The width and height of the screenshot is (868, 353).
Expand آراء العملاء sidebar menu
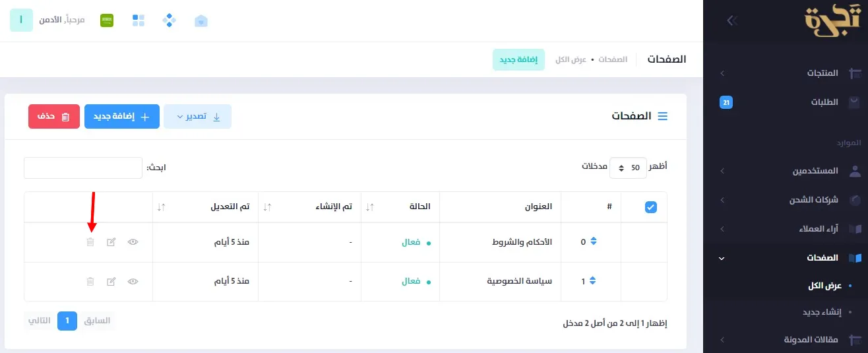tap(786, 229)
